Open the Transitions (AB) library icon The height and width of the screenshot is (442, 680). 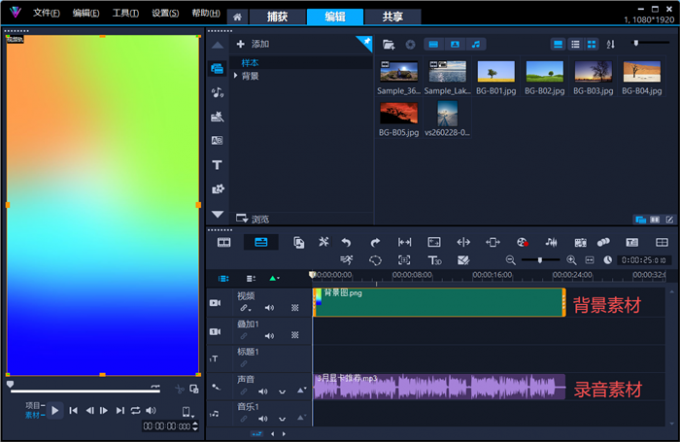(217, 141)
